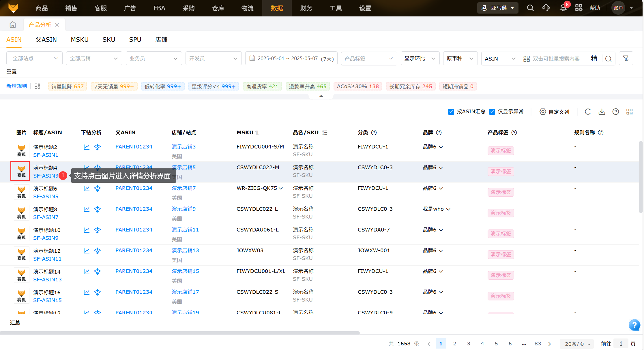Viewport: 644px width, 350px height.
Task: Click the home icon tab
Action: [x=13, y=25]
